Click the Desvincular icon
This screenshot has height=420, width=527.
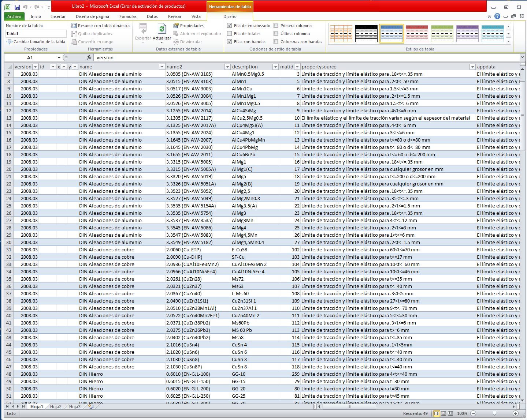(x=176, y=42)
